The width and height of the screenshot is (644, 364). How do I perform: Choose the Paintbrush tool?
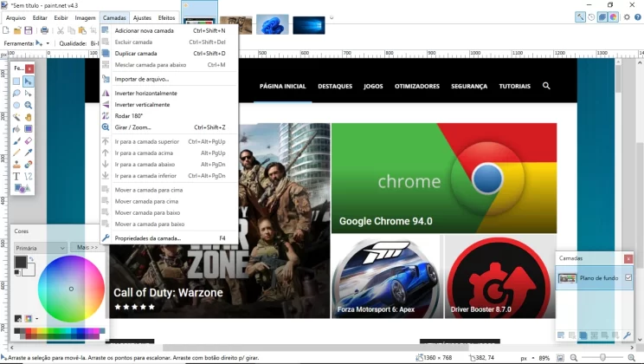pyautogui.click(x=16, y=141)
